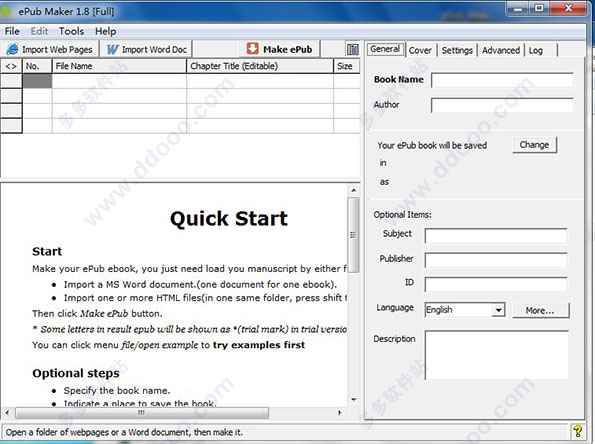Viewport: 595px width, 444px height.
Task: Open the Tools menu
Action: click(71, 31)
